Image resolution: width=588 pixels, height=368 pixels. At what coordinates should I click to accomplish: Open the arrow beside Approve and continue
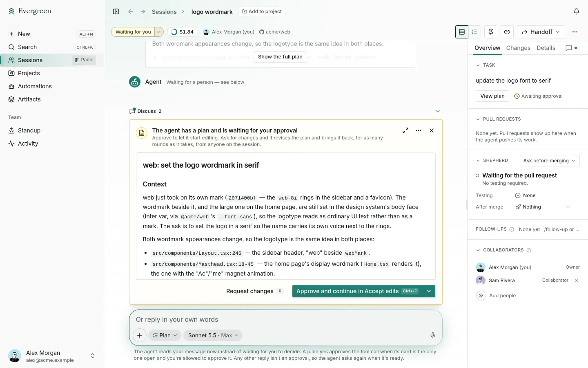click(x=429, y=291)
